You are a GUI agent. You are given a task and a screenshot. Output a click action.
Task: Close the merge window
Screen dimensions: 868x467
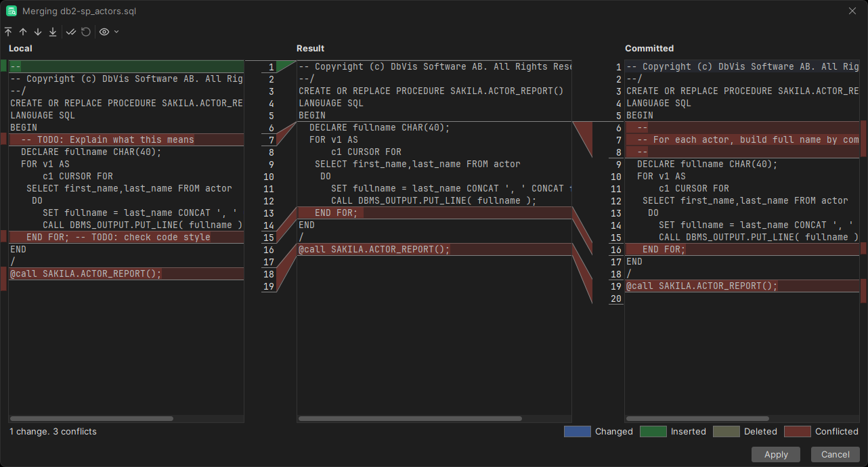852,11
